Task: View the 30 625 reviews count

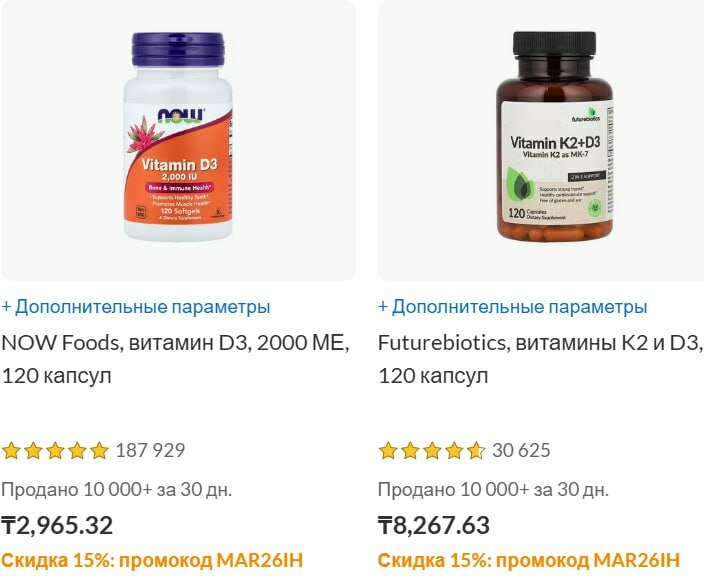Action: [521, 450]
